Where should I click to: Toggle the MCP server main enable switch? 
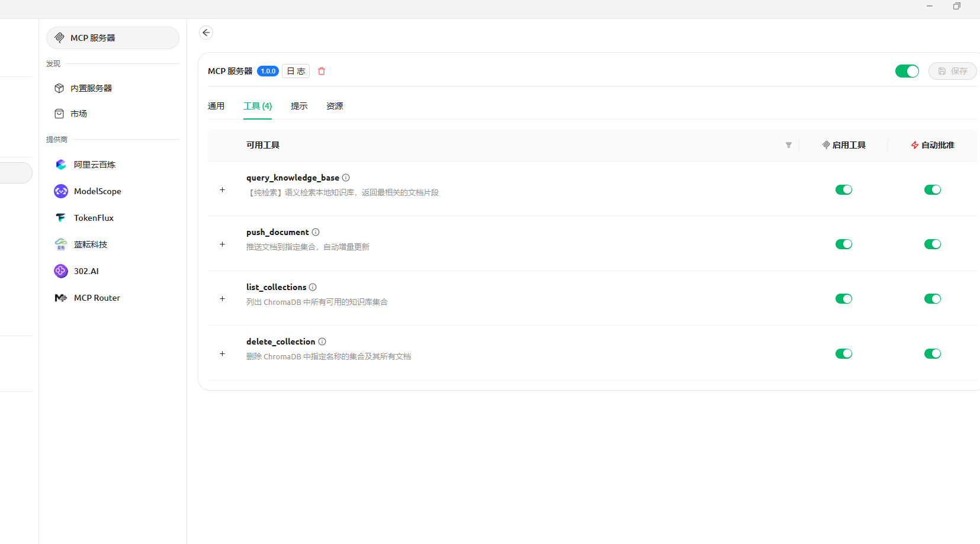(907, 71)
